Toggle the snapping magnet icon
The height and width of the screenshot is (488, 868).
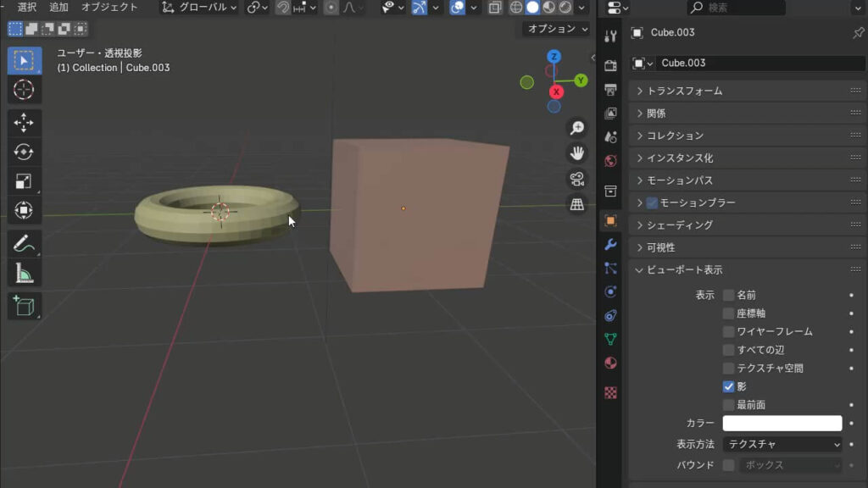click(283, 7)
